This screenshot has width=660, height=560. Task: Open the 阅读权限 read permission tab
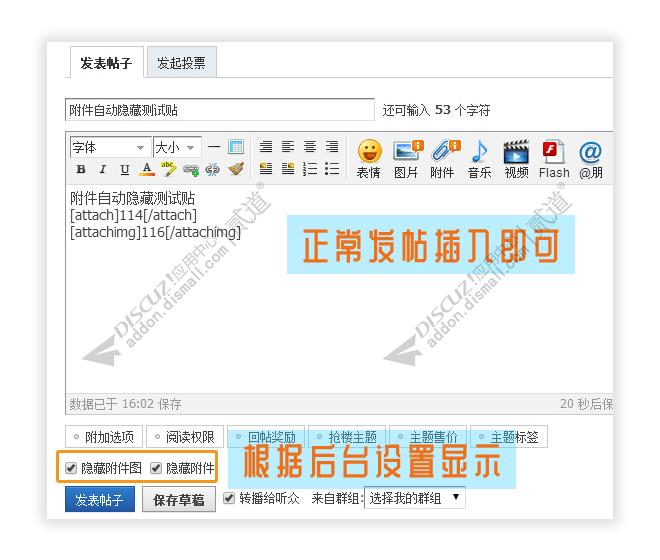[x=185, y=437]
